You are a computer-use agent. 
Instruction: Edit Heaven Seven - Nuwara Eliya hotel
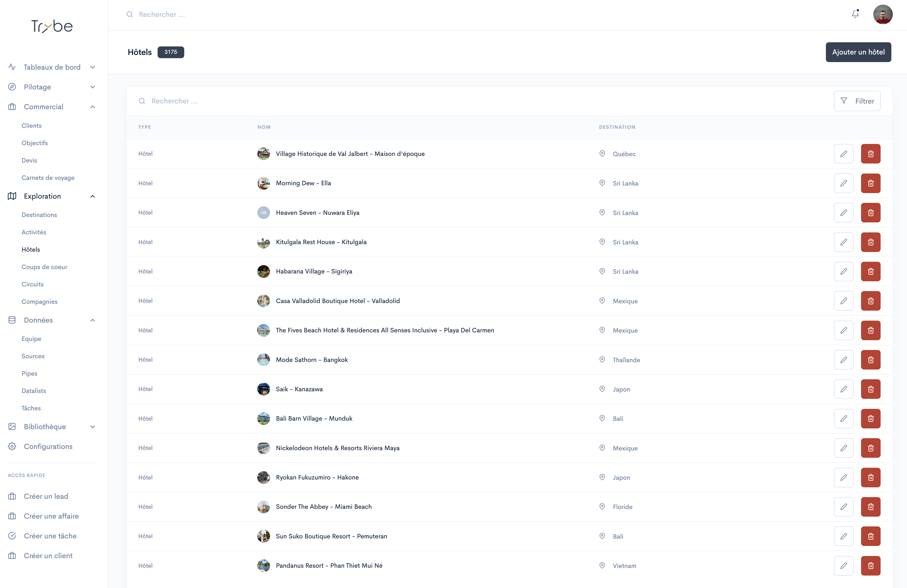tap(843, 213)
